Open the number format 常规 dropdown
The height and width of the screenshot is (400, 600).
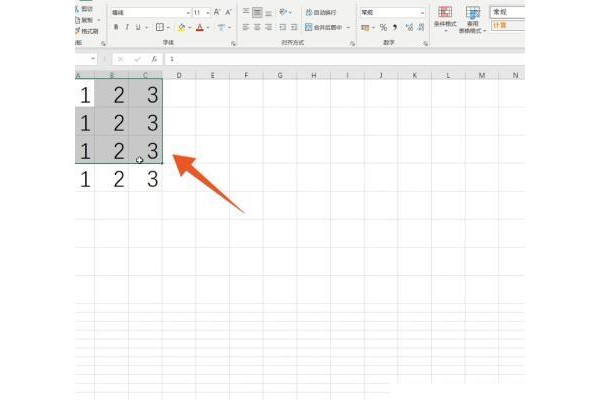tap(422, 13)
